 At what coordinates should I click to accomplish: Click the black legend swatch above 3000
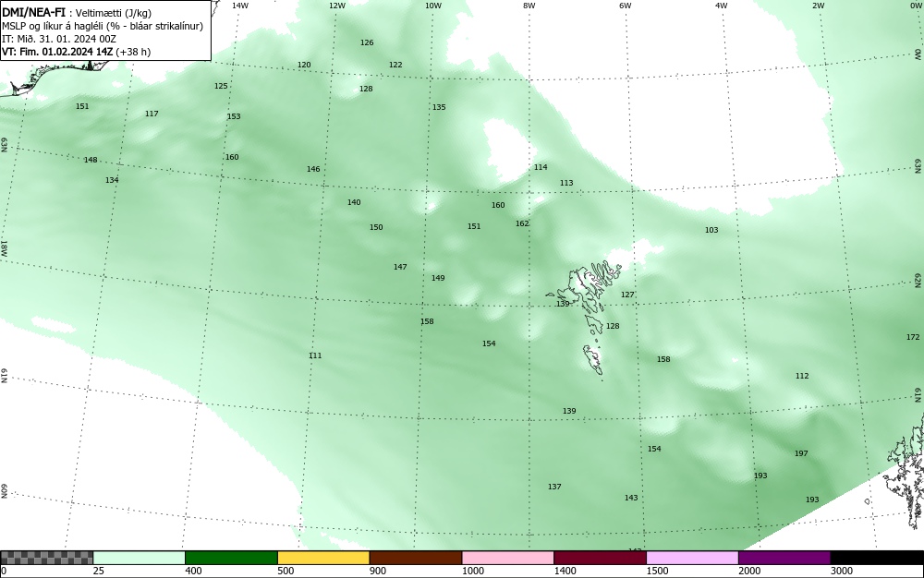point(877,558)
